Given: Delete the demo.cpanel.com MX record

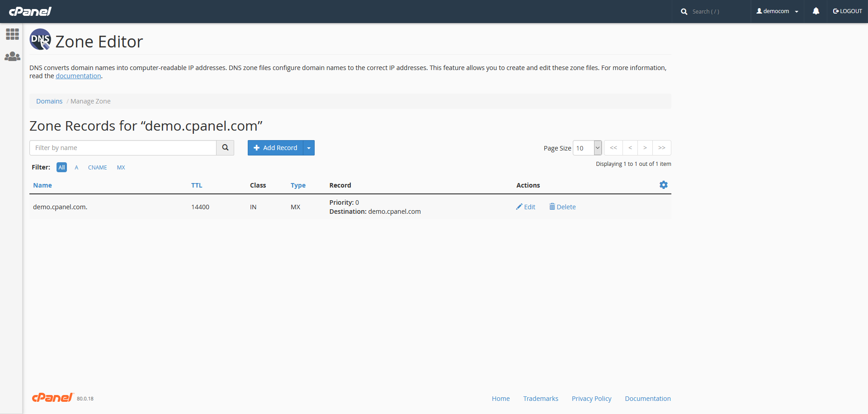Looking at the screenshot, I should [x=562, y=207].
